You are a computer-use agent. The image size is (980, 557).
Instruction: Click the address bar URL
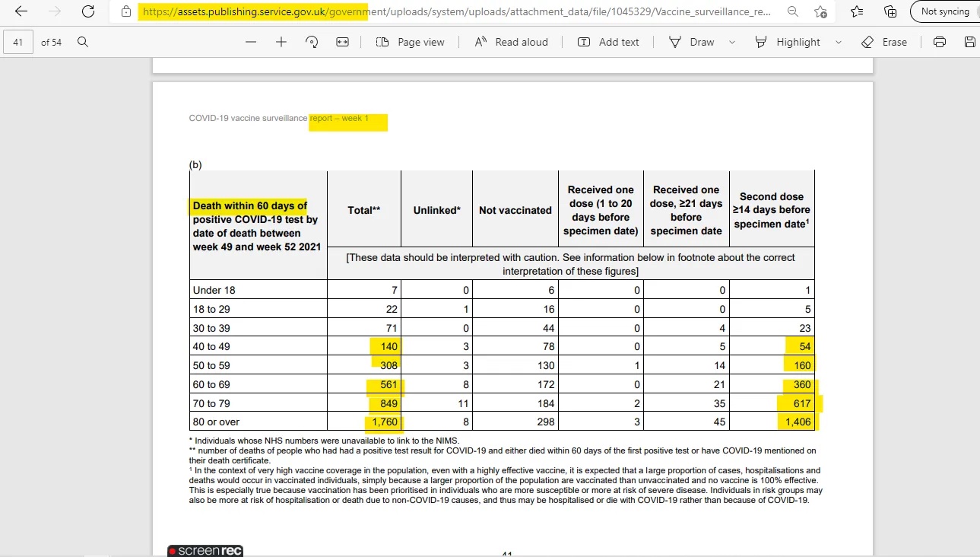click(x=455, y=12)
